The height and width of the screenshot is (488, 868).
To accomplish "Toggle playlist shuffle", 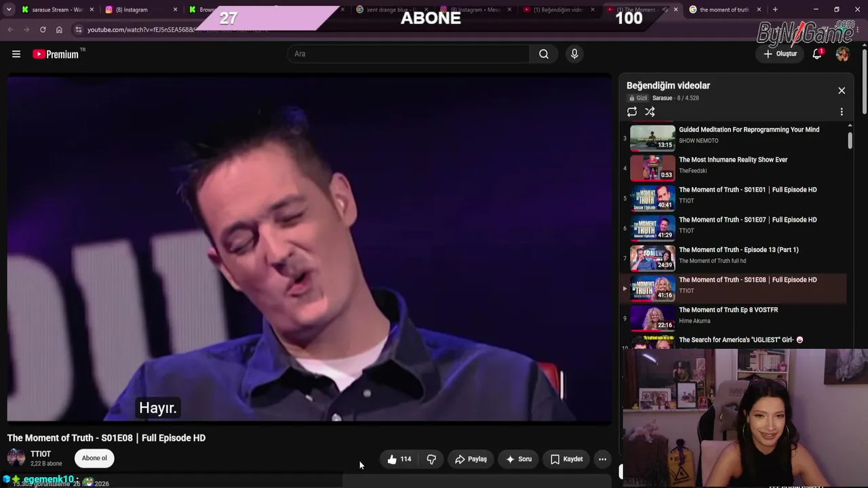I will click(x=650, y=112).
